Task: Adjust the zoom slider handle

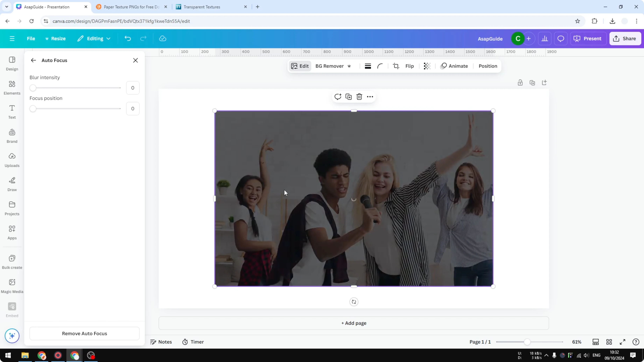Action: [x=527, y=342]
